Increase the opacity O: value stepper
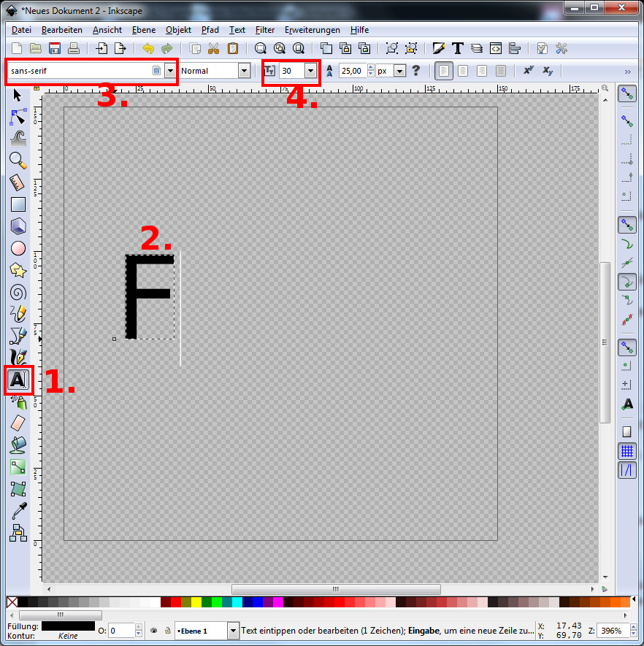Viewport: 644px width, 646px height. point(139,627)
